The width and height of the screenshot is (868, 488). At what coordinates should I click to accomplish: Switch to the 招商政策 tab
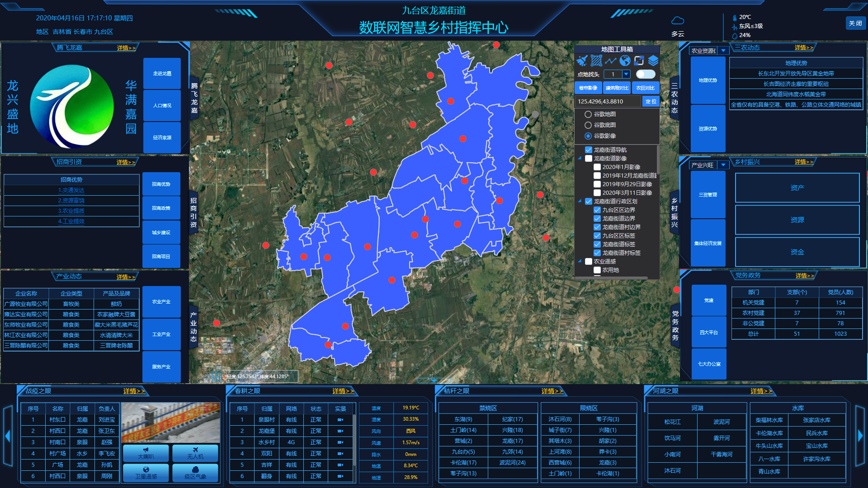(161, 208)
